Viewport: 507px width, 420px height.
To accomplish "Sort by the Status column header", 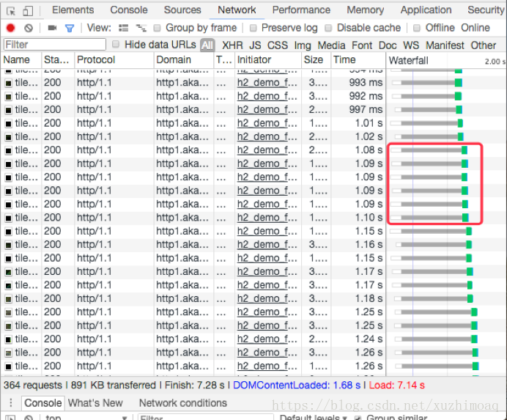I will click(58, 60).
